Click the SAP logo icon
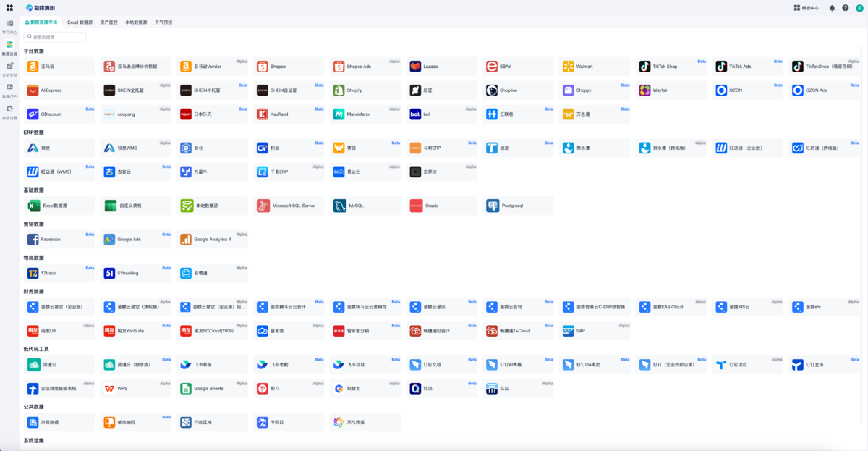 pos(569,331)
